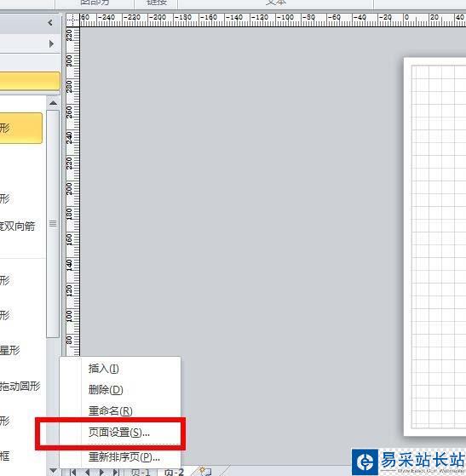Go to the last page tab arrow
Image resolution: width=466 pixels, height=476 pixels.
pos(116,473)
